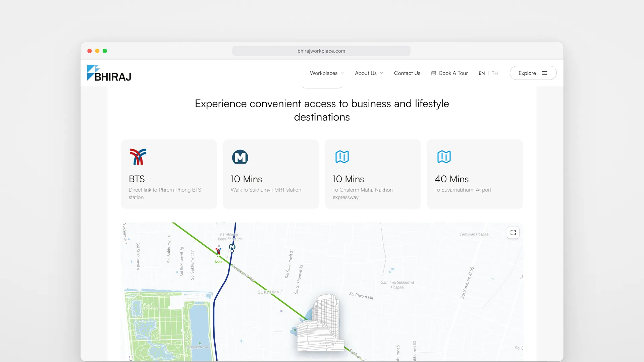The width and height of the screenshot is (644, 362).
Task: Click 'Walk to Sukhumvit MRT station' text
Action: [266, 190]
